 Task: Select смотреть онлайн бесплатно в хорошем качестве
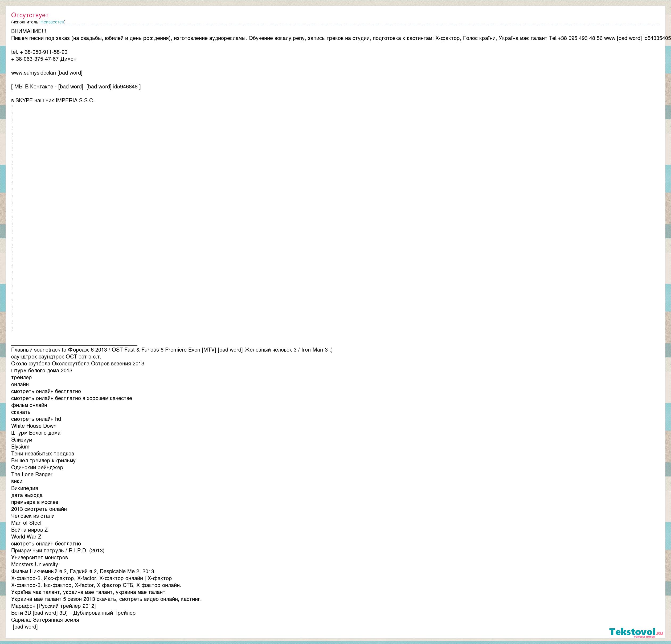coord(72,398)
